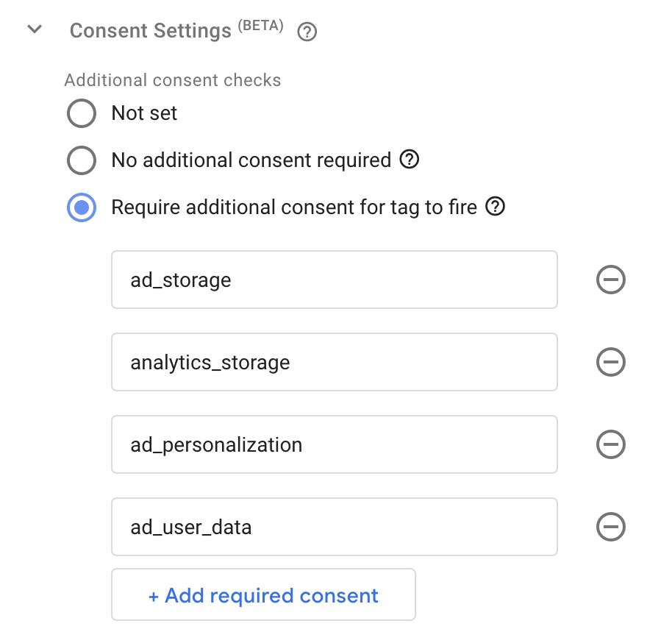Open help icon next to No additional consent required
Image resolution: width=672 pixels, height=643 pixels.
pos(410,160)
